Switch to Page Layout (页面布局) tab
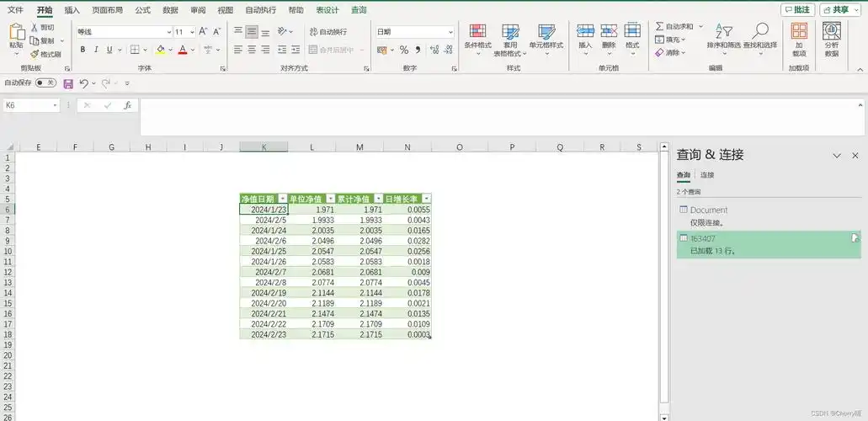The image size is (868, 421). (x=108, y=10)
